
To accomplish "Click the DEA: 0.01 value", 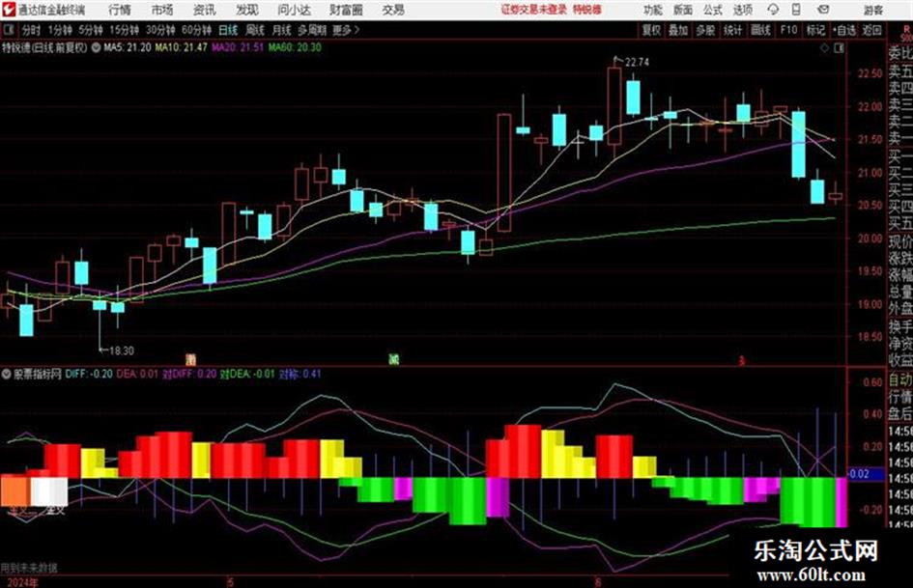I will 137,374.
